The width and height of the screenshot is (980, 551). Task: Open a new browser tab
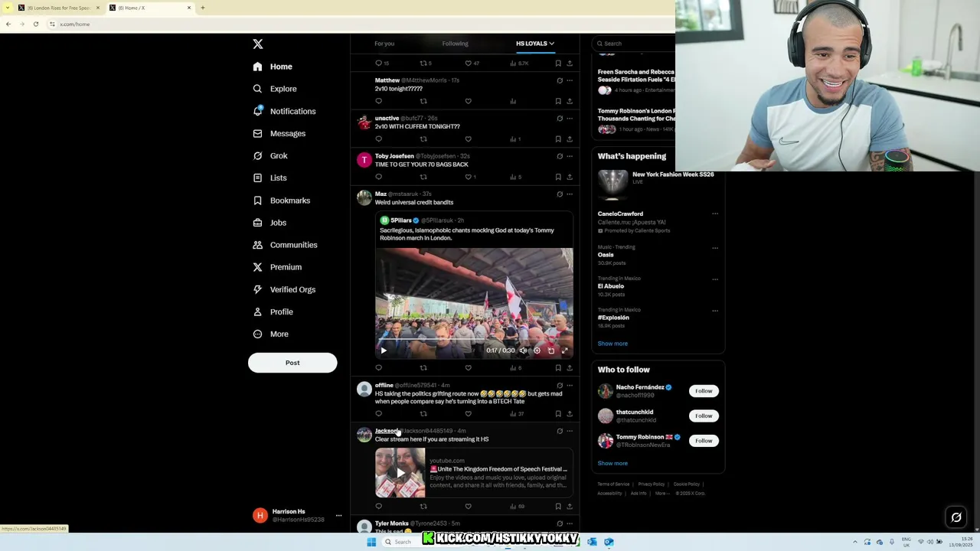click(x=203, y=8)
